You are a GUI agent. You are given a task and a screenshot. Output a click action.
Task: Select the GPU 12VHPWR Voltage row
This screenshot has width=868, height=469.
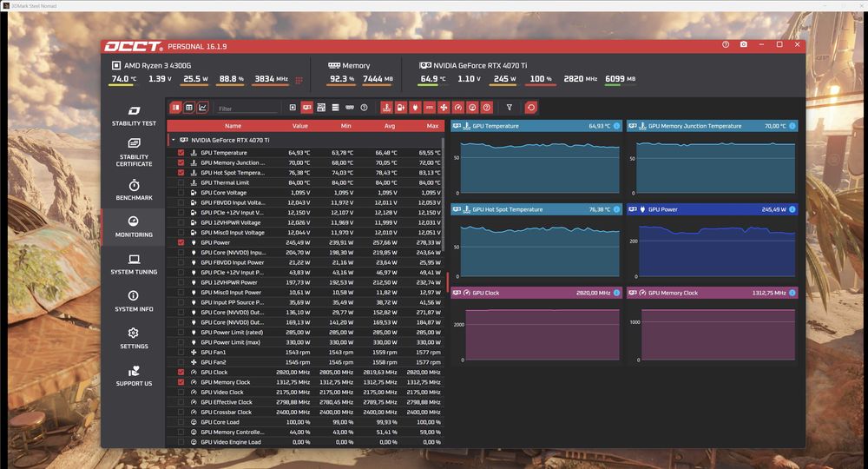(x=305, y=222)
